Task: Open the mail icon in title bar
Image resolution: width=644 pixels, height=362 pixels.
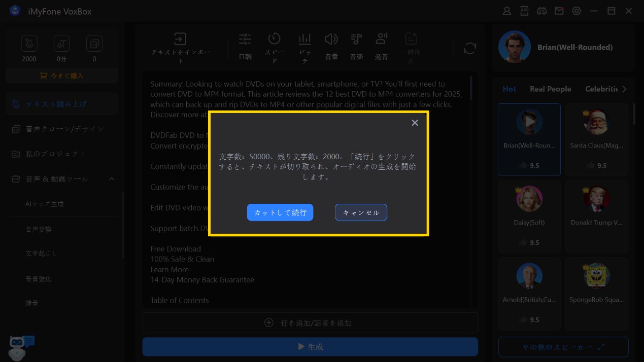Action: tap(559, 11)
